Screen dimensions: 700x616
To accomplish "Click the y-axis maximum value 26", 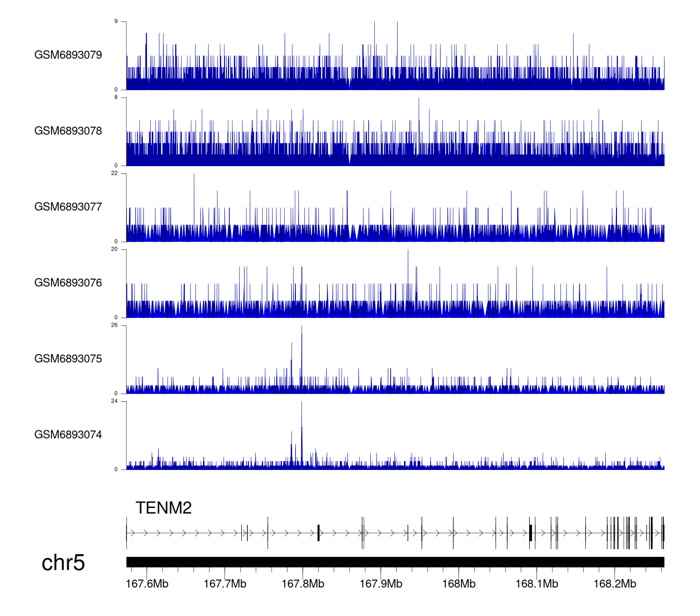I will [114, 325].
